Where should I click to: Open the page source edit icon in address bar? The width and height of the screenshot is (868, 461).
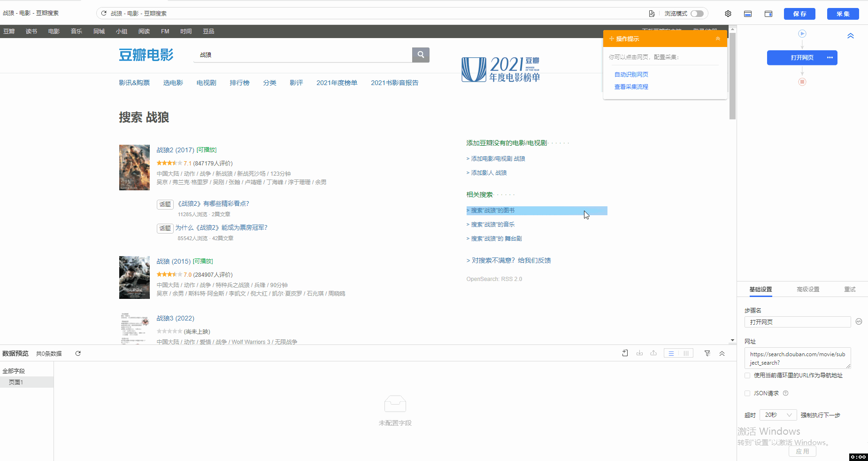tap(652, 14)
